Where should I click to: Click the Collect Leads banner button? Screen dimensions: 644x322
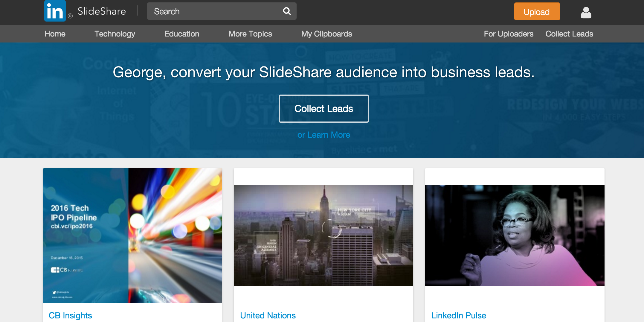324,109
